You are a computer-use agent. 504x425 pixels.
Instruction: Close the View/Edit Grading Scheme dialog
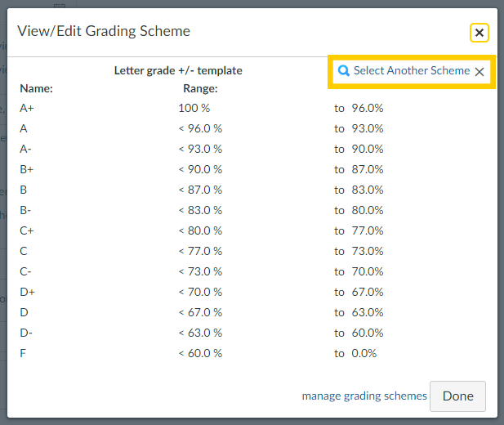[479, 33]
